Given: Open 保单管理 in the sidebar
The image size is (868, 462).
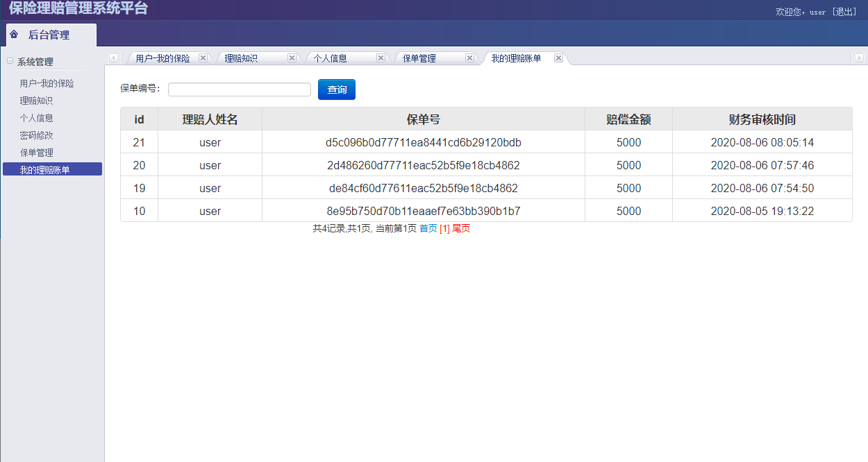Looking at the screenshot, I should pos(36,153).
